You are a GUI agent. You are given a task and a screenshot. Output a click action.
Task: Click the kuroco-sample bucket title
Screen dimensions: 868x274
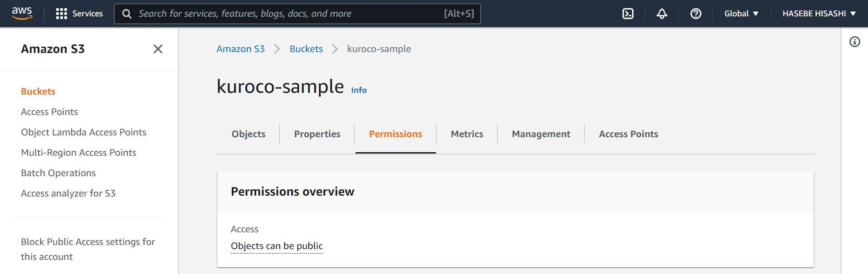[x=280, y=86]
